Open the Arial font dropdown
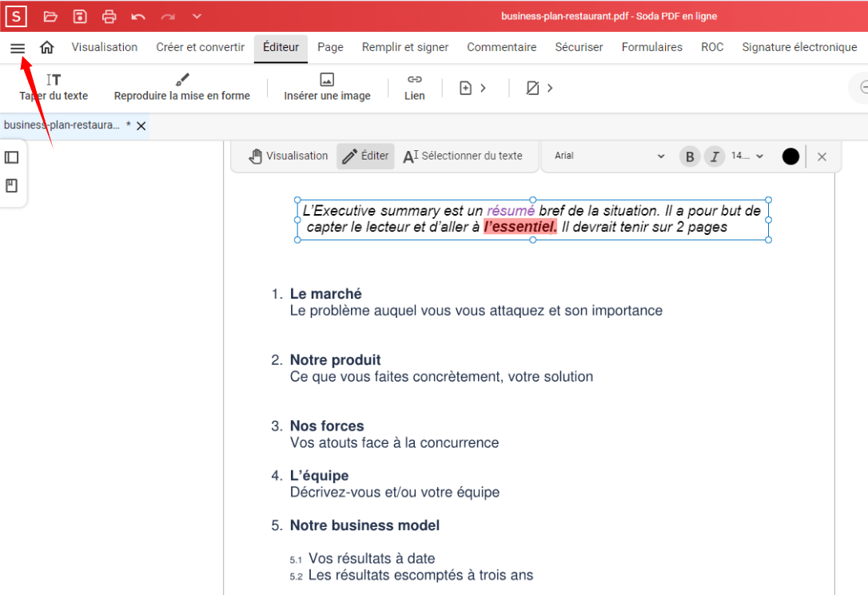The width and height of the screenshot is (868, 595). [609, 156]
